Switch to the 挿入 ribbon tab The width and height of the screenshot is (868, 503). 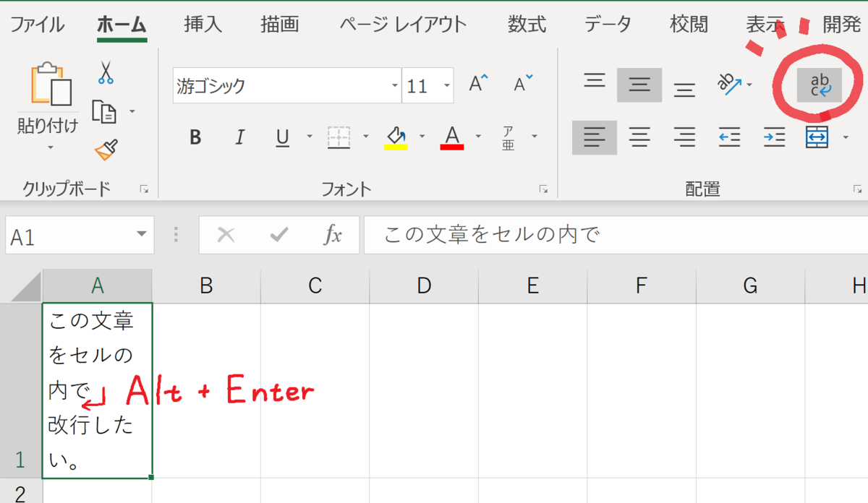[x=202, y=24]
